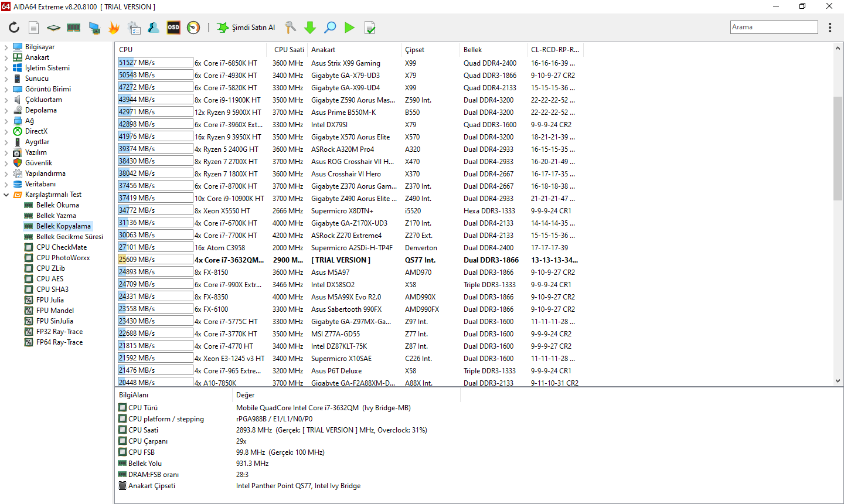Open the CPU chip debug icon
The image size is (844, 504).
point(53,27)
